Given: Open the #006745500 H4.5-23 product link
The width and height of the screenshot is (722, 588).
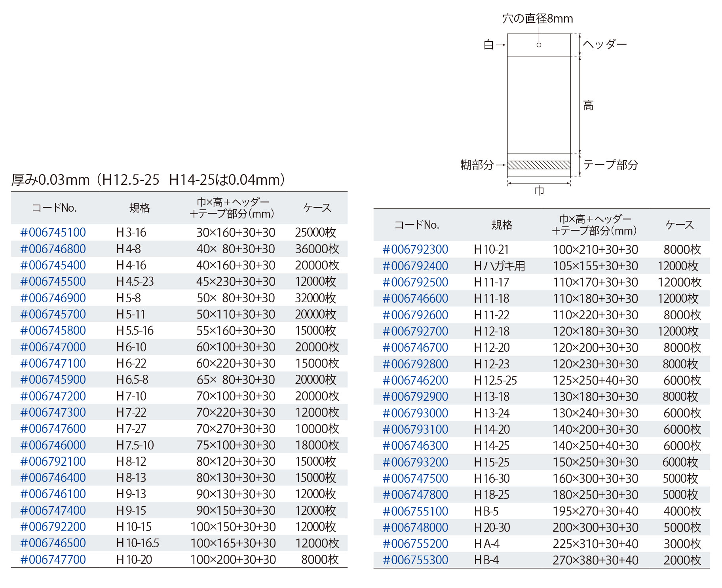Looking at the screenshot, I should [53, 281].
